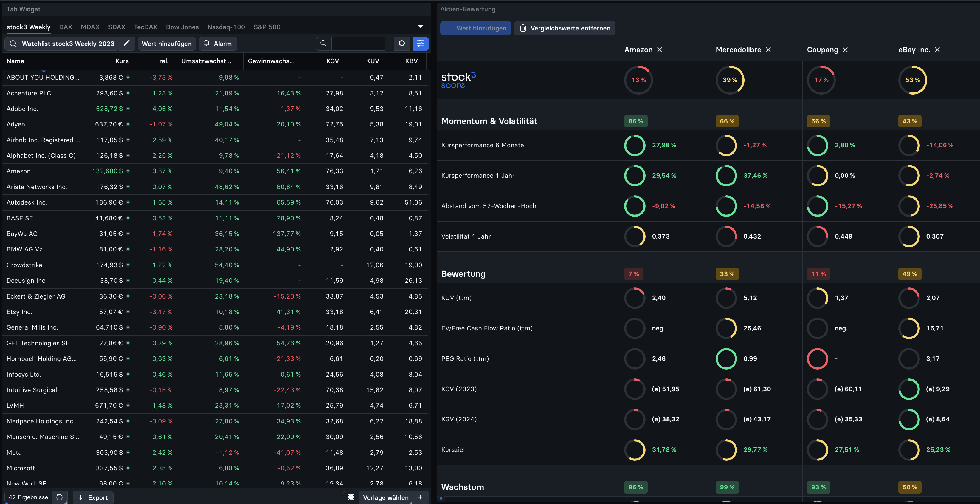Click the green status dot in Amazon row

click(x=128, y=171)
